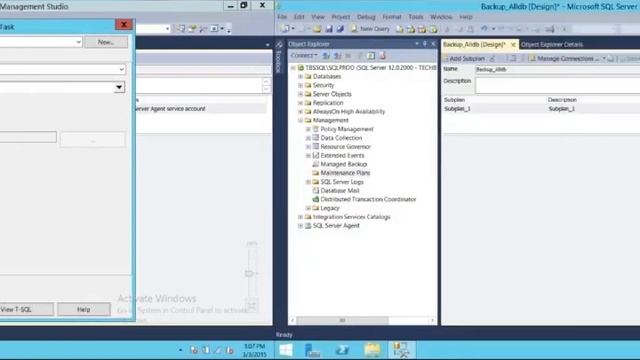This screenshot has height=360, width=640.
Task: Open the Tools menu
Action: coord(416,17)
